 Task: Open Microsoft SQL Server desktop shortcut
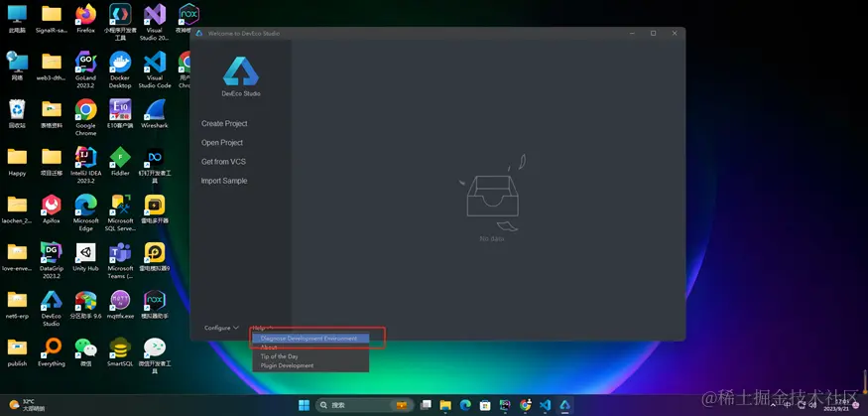120,212
